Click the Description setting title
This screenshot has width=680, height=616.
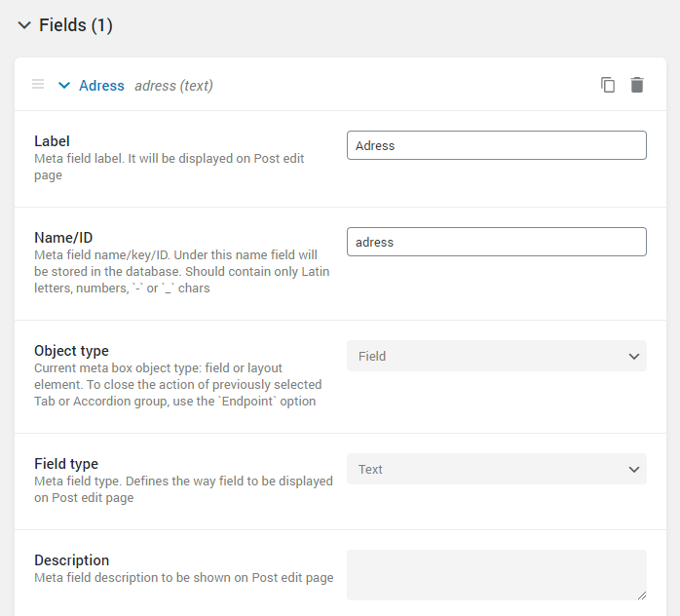(x=71, y=560)
